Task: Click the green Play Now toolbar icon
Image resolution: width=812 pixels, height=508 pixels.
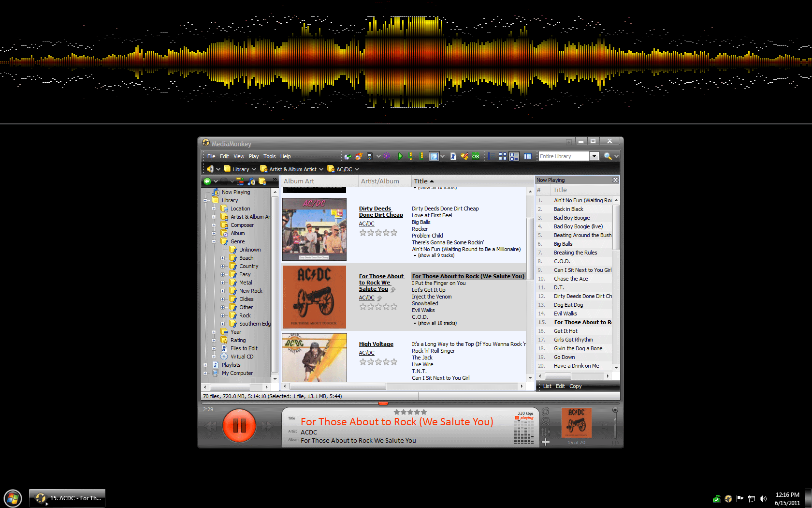Action: pos(400,156)
